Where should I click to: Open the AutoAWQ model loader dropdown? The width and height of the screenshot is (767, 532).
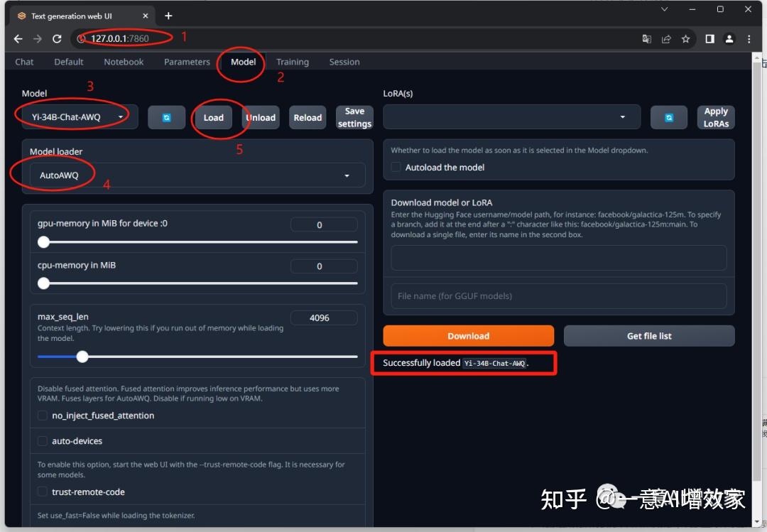(197, 175)
